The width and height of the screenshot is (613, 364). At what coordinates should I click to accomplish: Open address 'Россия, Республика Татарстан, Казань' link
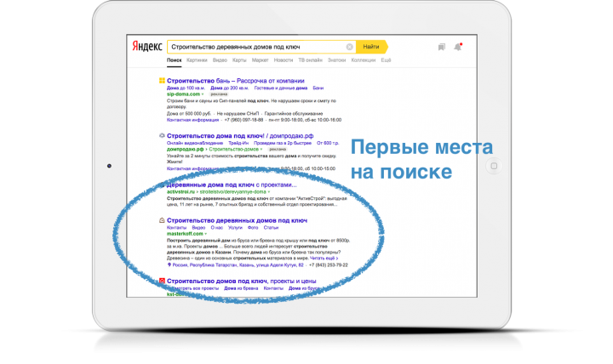(238, 264)
